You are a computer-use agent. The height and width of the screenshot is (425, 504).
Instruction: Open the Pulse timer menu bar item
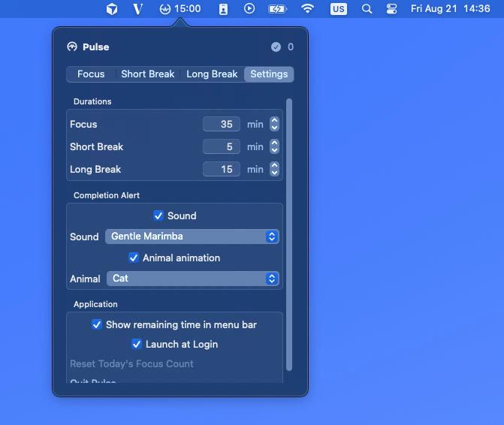(x=180, y=9)
